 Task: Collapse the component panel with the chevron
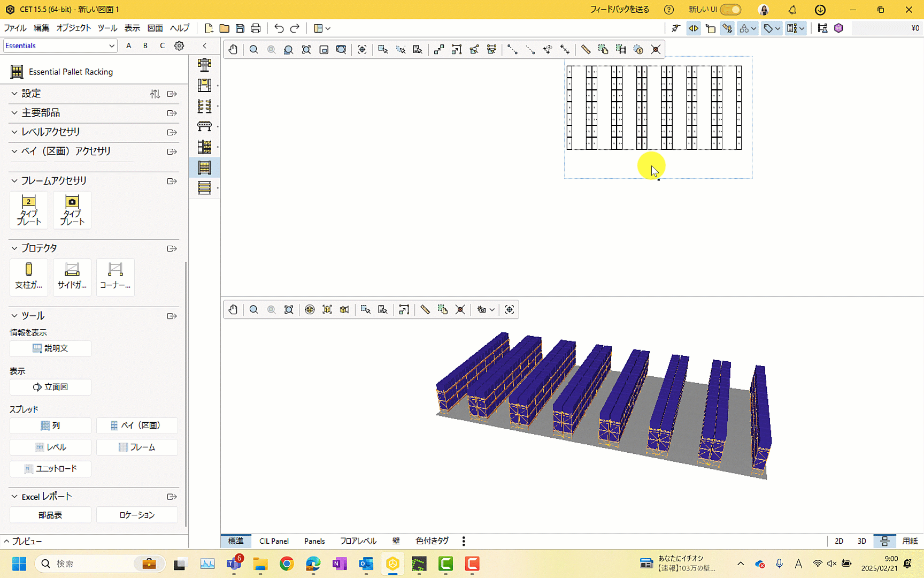(x=205, y=45)
